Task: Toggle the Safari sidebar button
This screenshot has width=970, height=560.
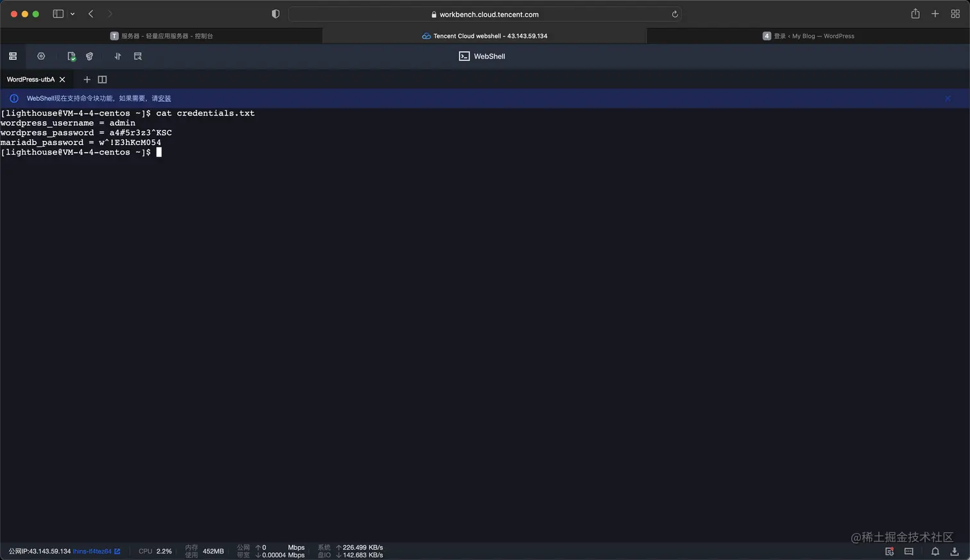Action: tap(58, 13)
